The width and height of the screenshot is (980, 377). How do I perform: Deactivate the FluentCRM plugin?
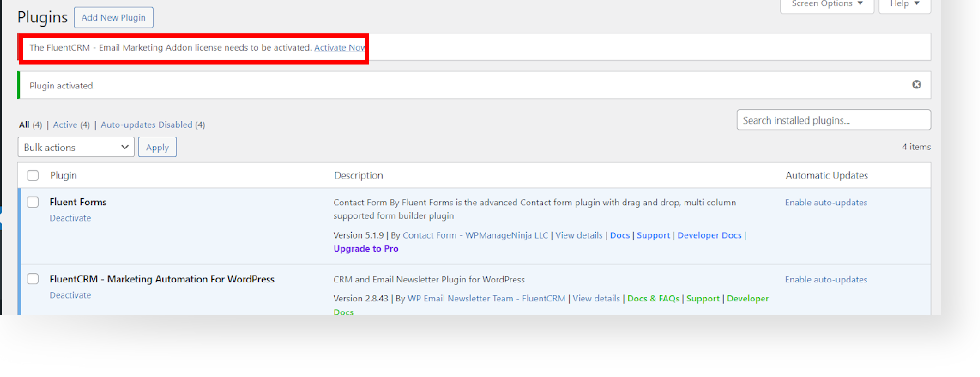70,295
